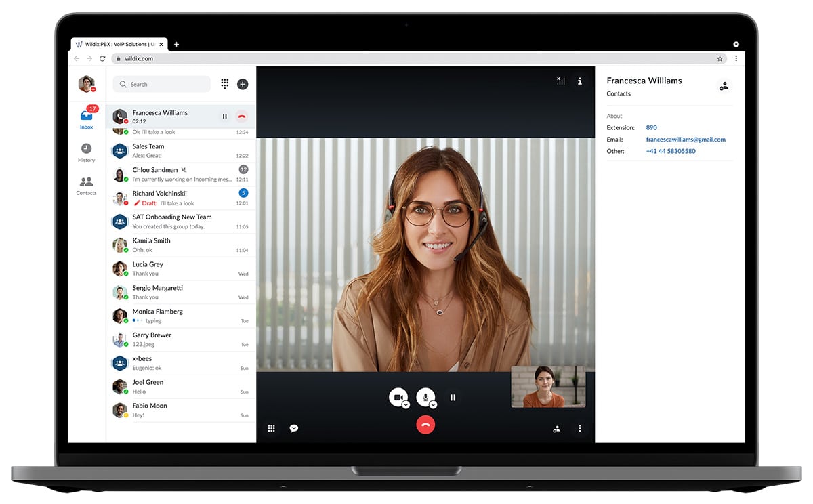Viewport: 813px width, 504px height.
Task: Open the Contacts sidebar section
Action: tap(86, 186)
